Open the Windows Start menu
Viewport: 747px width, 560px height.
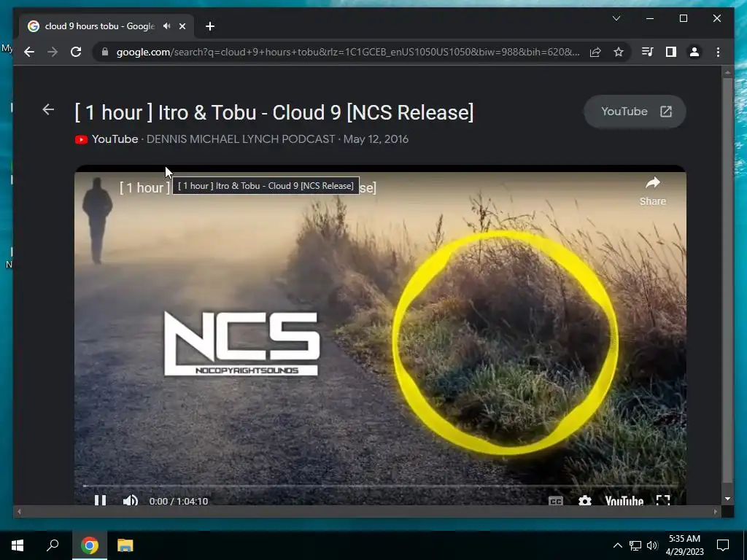click(x=18, y=545)
